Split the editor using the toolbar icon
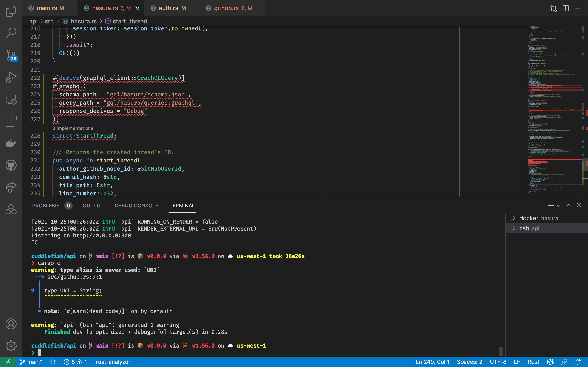Screen dimensions: 588x367 (x=566, y=8)
